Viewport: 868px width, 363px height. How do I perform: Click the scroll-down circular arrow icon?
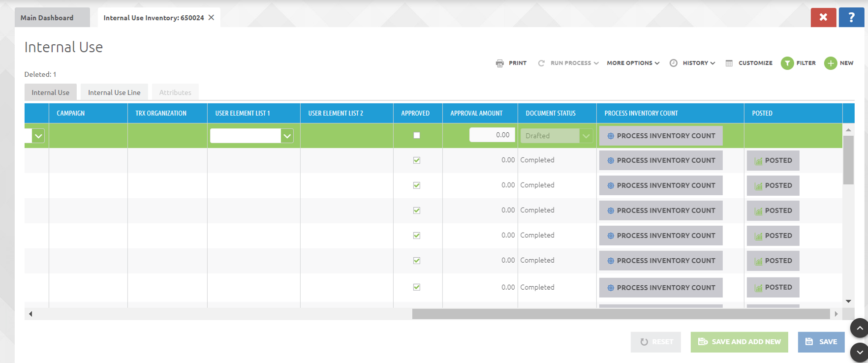tap(859, 352)
